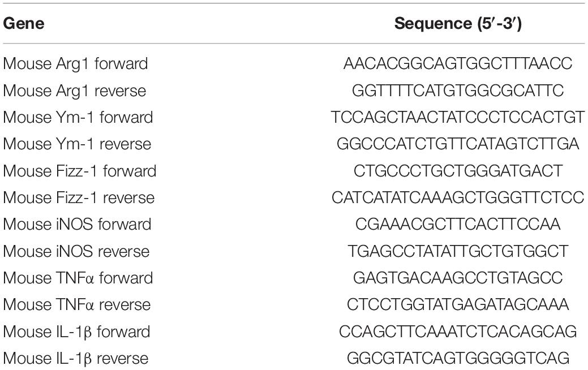Click the Gene column header

click(24, 24)
